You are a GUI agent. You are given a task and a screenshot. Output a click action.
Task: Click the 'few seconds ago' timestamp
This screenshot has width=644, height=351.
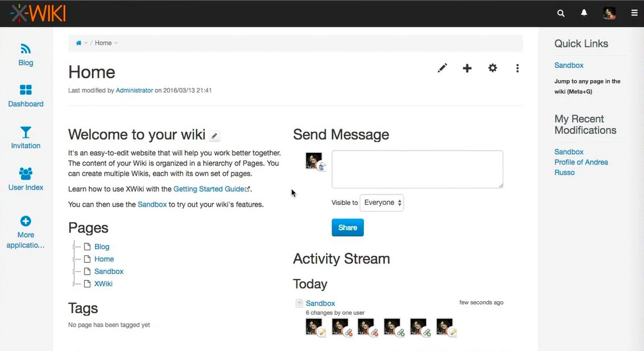click(x=482, y=302)
